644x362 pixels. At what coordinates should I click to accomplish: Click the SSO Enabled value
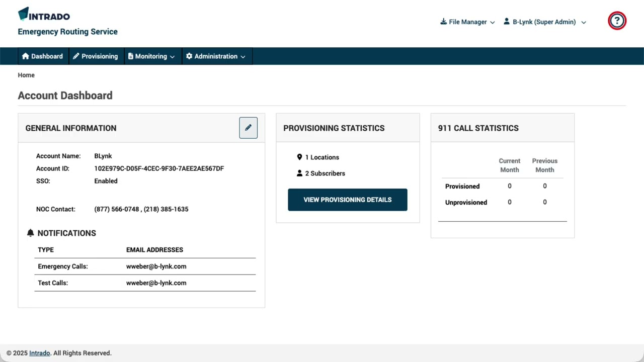[x=106, y=181]
